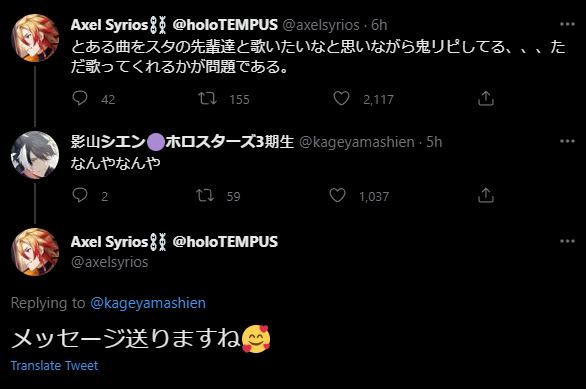Click the @axelsyrios handle under the bottom name

coord(110,262)
